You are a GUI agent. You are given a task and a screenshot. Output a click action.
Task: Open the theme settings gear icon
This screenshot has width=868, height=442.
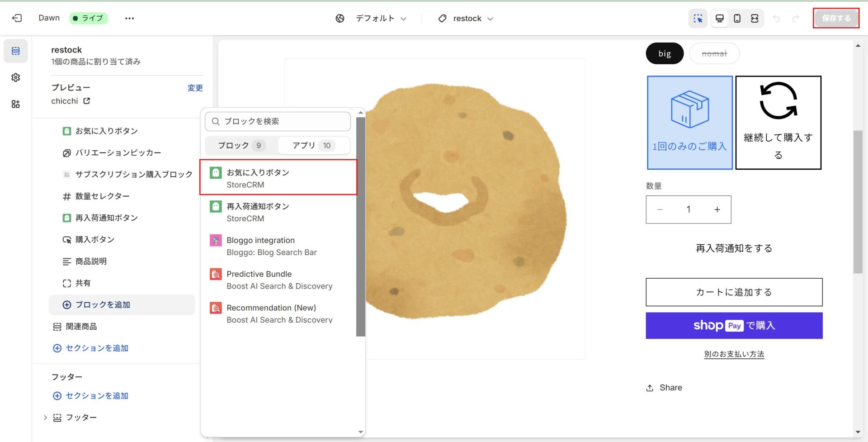[x=16, y=77]
